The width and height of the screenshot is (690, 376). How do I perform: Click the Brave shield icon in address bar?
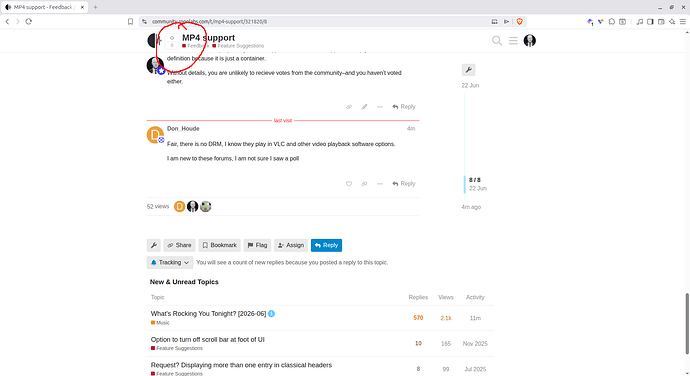tap(519, 22)
